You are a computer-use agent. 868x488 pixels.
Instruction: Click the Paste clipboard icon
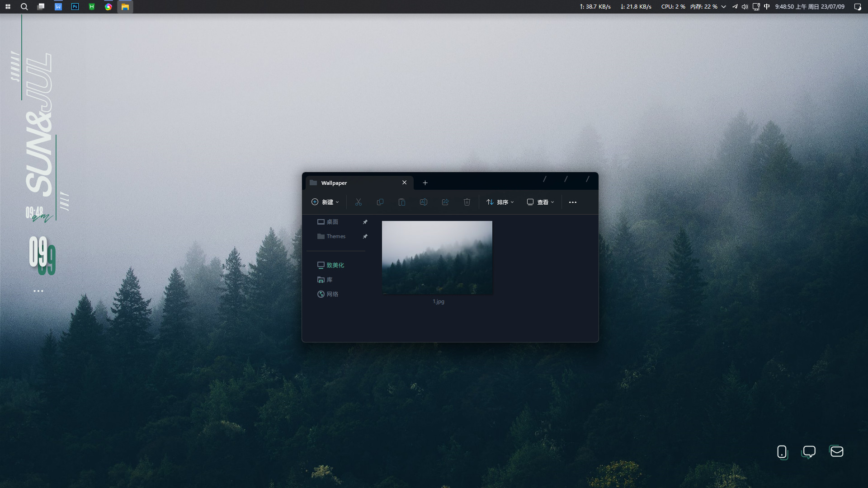[401, 202]
